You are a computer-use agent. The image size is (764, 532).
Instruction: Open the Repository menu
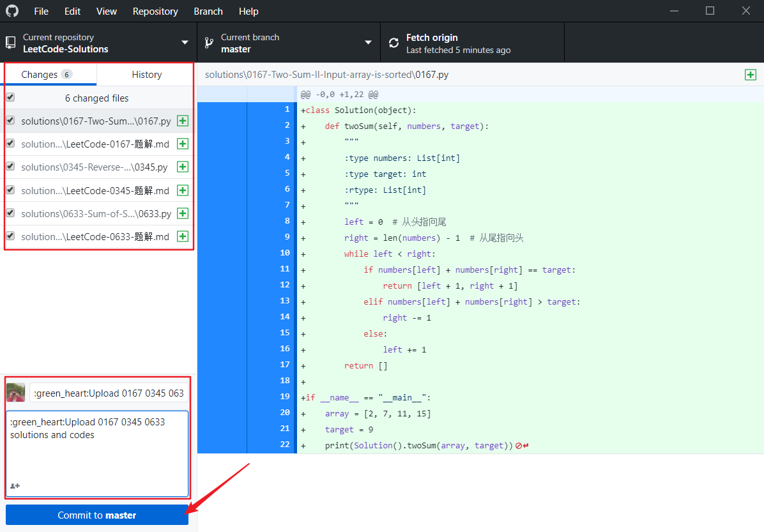[x=155, y=11]
